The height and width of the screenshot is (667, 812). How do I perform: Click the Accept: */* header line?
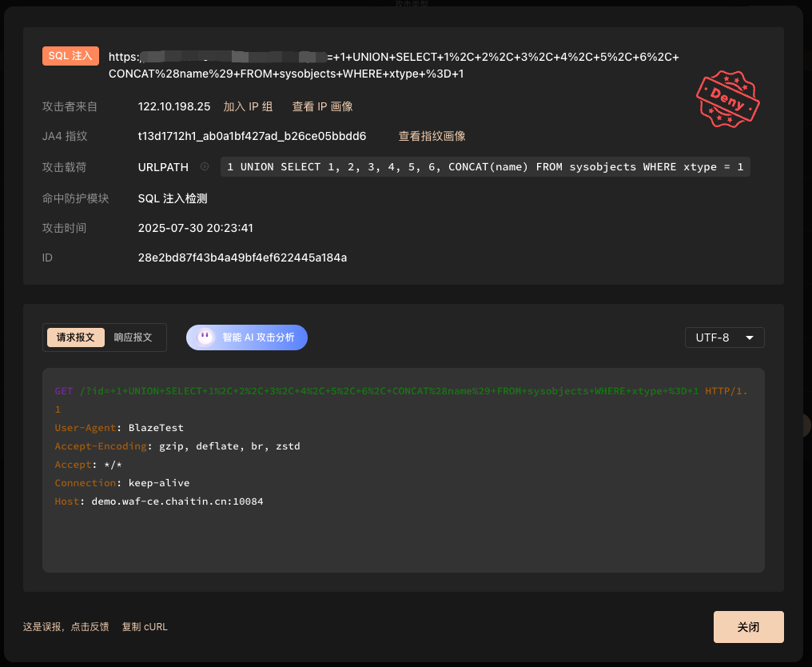(89, 465)
